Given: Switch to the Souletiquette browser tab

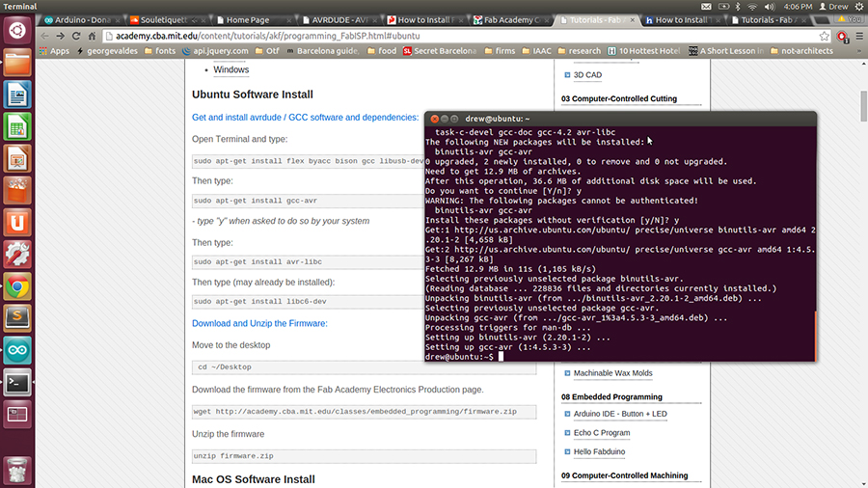Looking at the screenshot, I should pos(166,20).
